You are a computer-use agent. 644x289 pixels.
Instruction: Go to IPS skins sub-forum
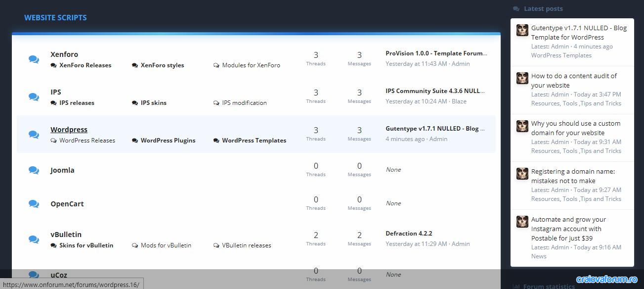(154, 103)
